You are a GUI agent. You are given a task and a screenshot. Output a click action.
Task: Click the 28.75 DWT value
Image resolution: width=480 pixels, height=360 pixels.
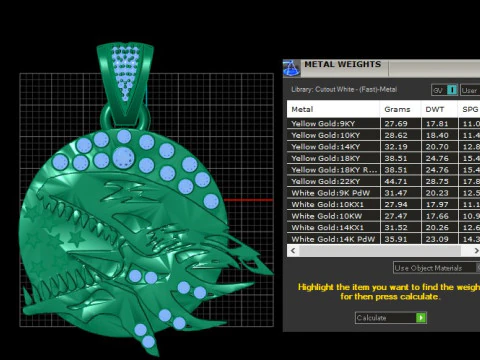[x=437, y=182]
